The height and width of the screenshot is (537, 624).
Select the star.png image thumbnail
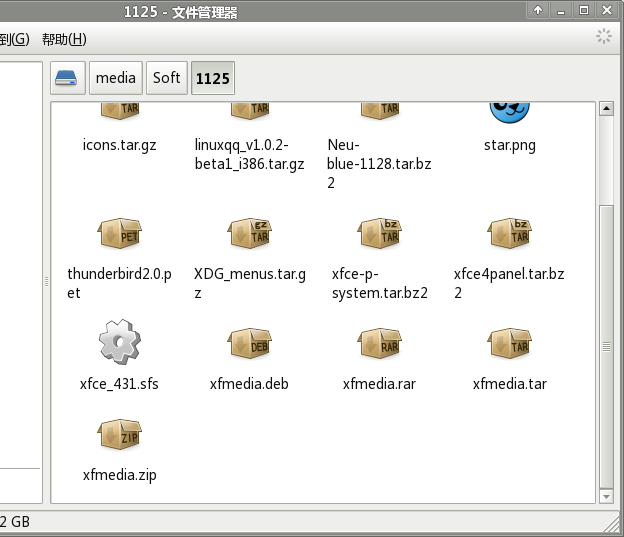pyautogui.click(x=510, y=113)
